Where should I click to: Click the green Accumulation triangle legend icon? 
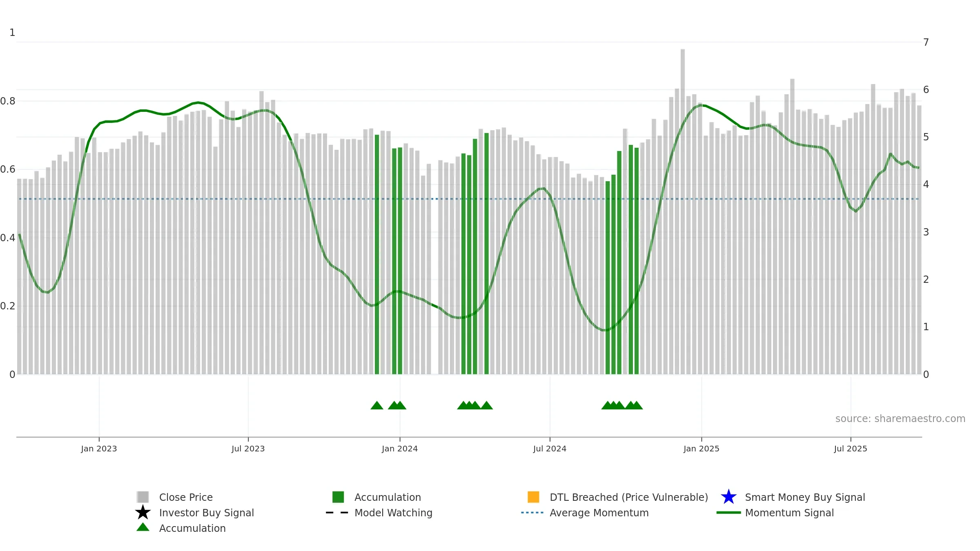point(143,527)
